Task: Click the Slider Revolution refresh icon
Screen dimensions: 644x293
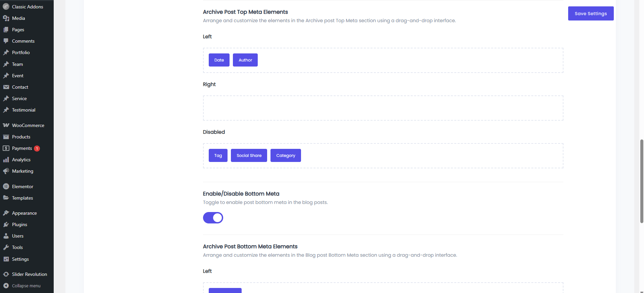Action: 6,274
